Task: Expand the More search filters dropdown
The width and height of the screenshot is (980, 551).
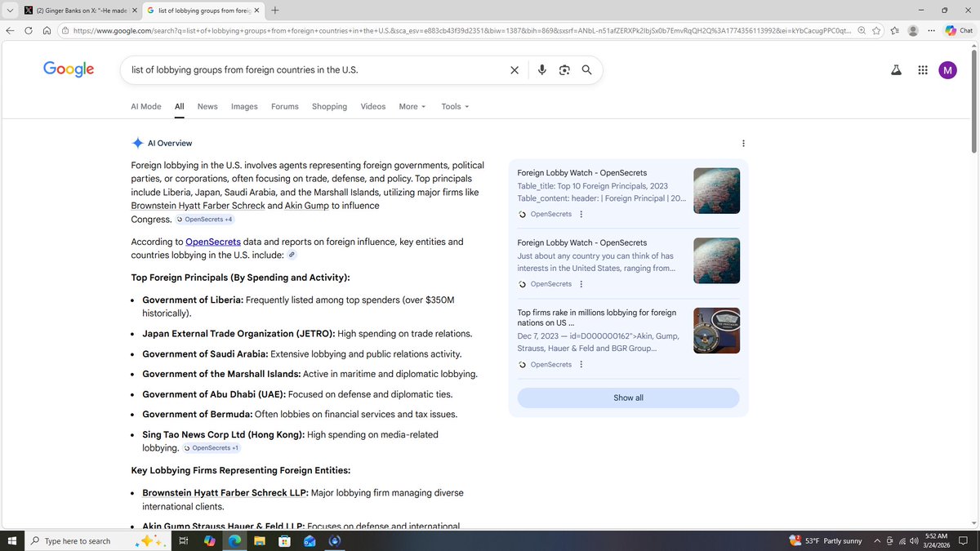Action: (x=412, y=106)
